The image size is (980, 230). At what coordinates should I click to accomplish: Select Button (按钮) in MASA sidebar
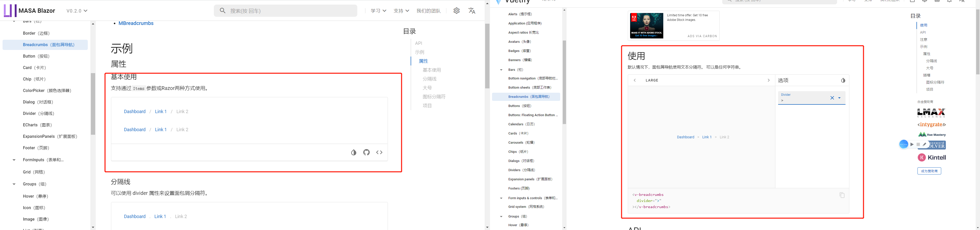36,56
